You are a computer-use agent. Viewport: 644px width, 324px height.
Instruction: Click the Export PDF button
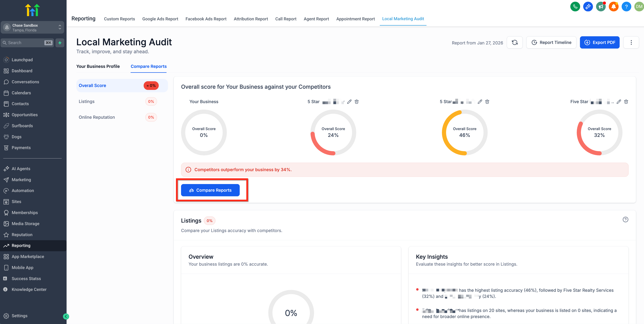tap(599, 42)
